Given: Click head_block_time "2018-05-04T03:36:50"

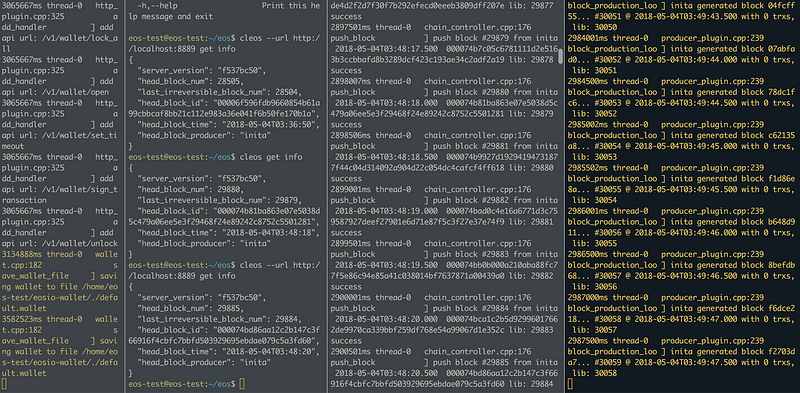Looking at the screenshot, I should (x=229, y=124).
